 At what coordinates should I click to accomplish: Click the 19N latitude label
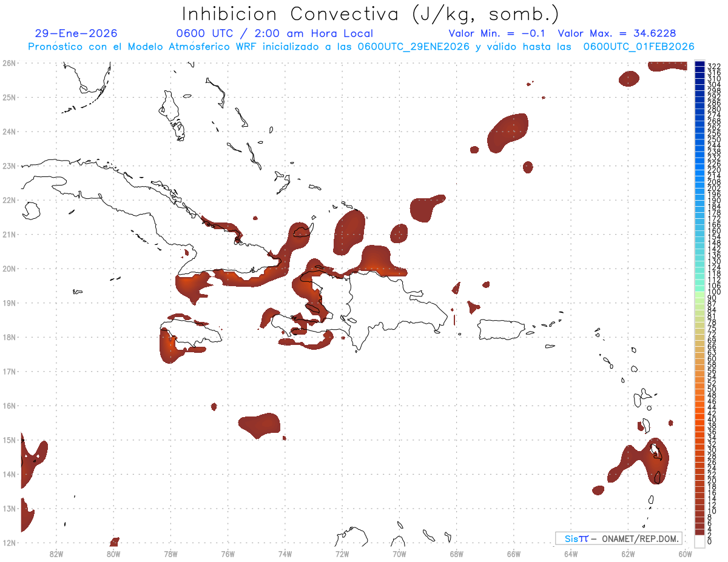(x=8, y=303)
